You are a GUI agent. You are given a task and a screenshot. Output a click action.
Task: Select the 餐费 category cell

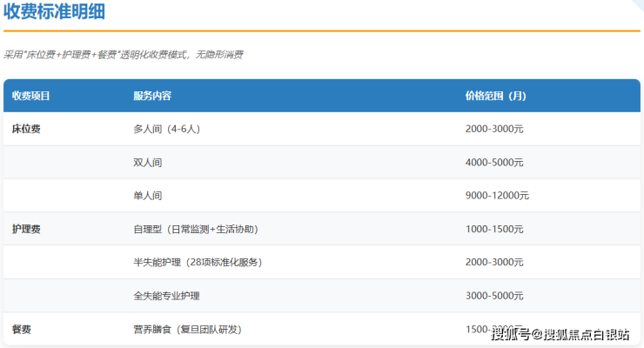[22, 330]
